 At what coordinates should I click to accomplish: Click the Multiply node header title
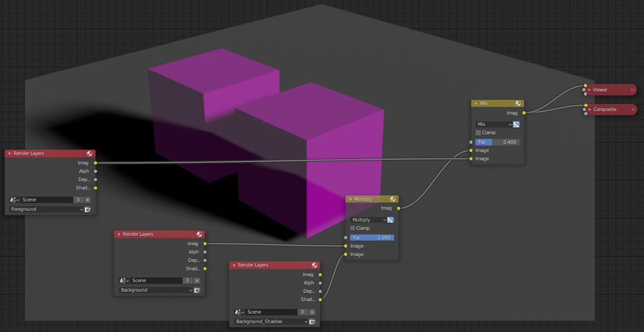click(363, 199)
